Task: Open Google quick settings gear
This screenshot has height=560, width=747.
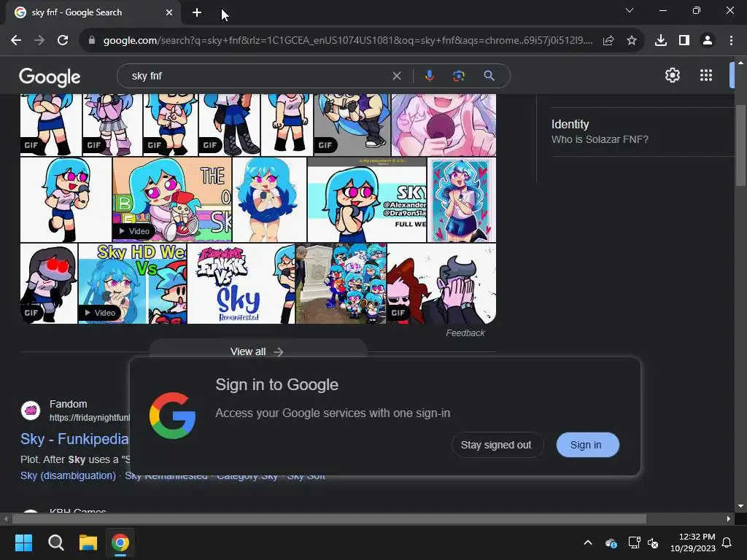Action: (x=672, y=75)
